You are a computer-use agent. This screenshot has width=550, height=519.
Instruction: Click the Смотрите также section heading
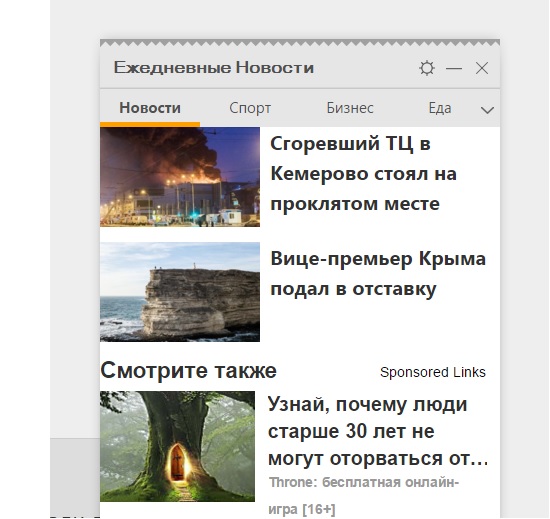(188, 370)
